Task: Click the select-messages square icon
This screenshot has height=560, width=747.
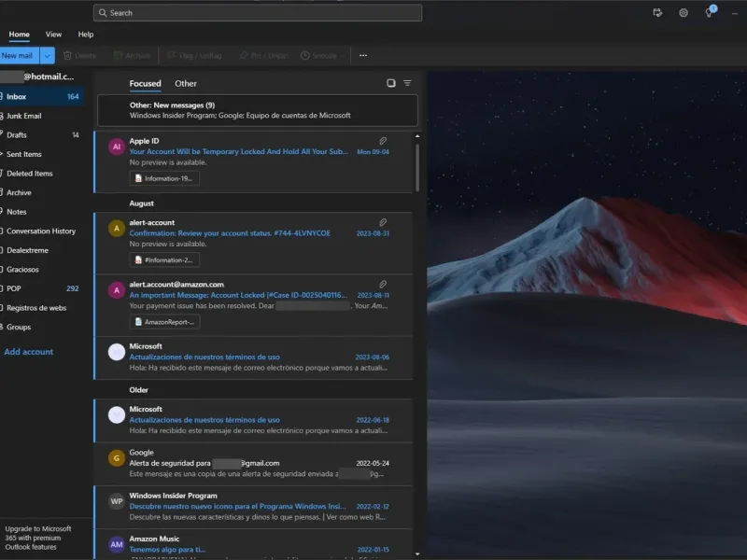Action: pos(390,83)
